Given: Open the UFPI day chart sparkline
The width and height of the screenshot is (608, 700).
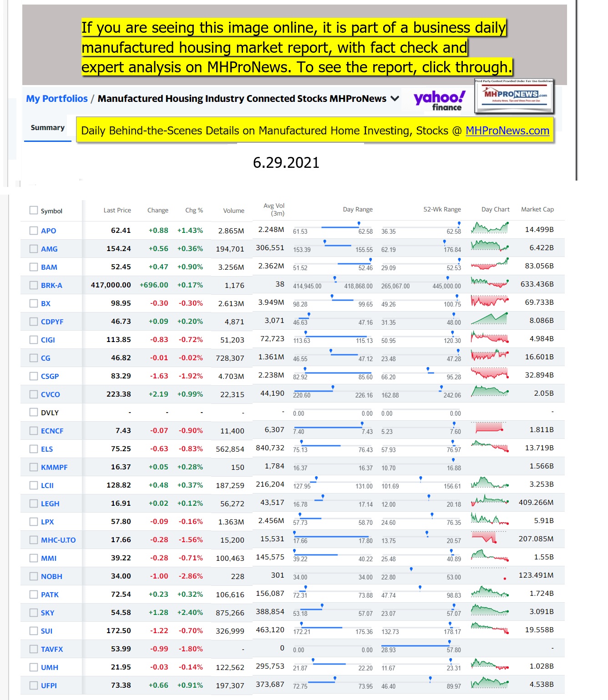Looking at the screenshot, I should 490,682.
